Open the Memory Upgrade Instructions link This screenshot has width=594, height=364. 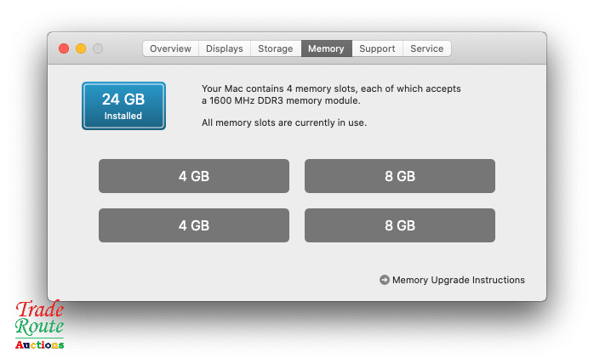pos(459,280)
